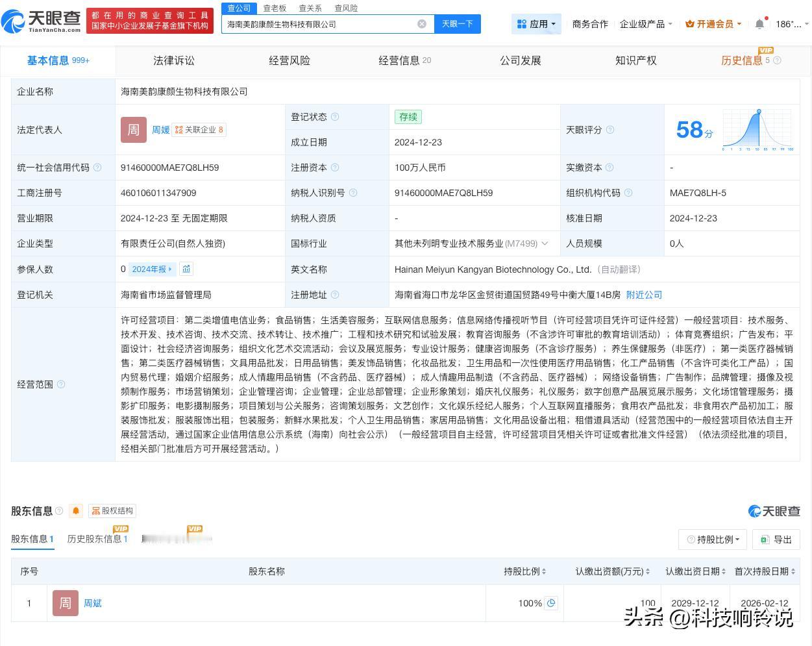The image size is (812, 646).
Task: Switch to the 查关系 search tab
Action: coord(310,8)
